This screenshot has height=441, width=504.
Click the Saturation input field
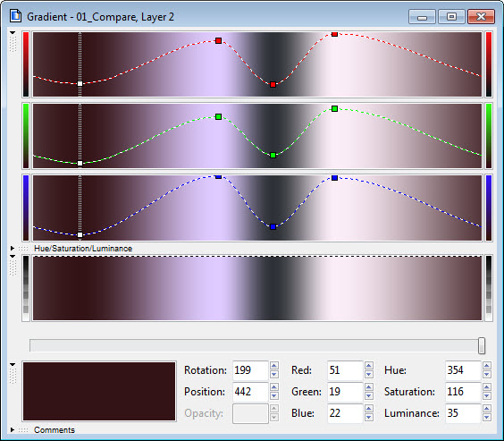tap(463, 392)
